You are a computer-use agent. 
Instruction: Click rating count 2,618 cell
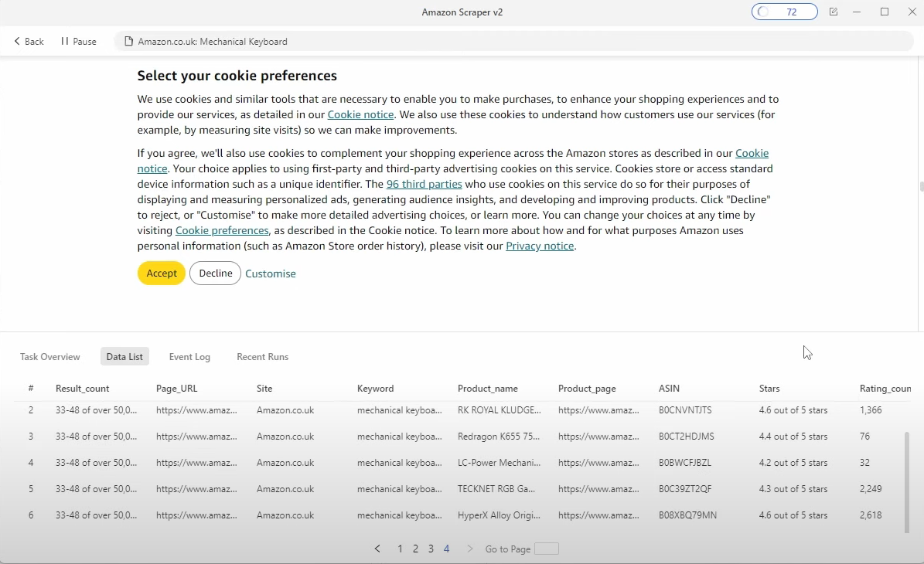[x=871, y=515]
